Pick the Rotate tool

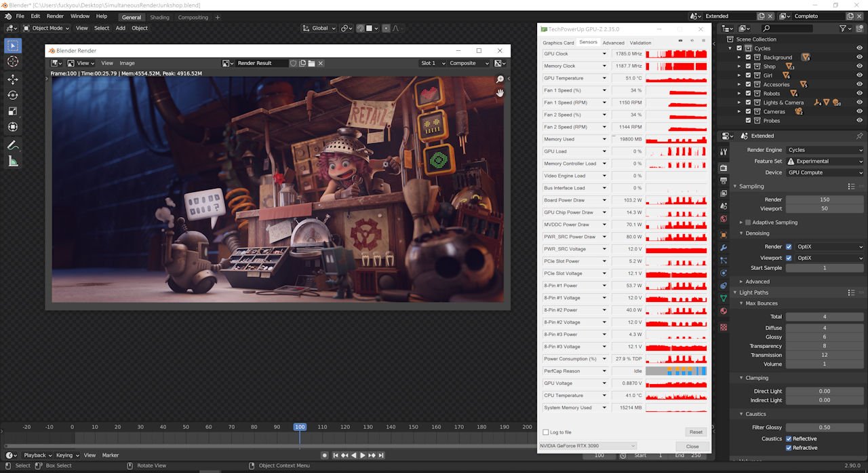point(13,95)
